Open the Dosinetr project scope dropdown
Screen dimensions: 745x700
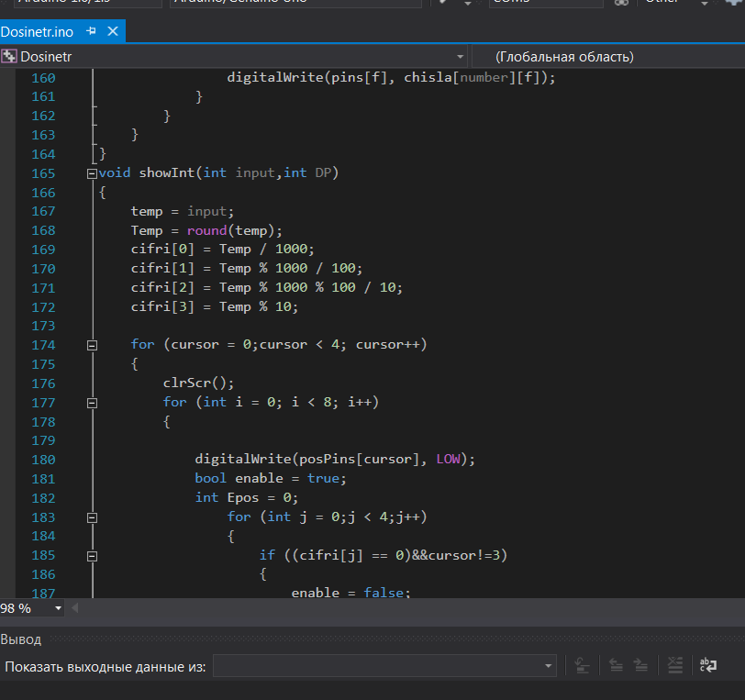click(x=460, y=57)
